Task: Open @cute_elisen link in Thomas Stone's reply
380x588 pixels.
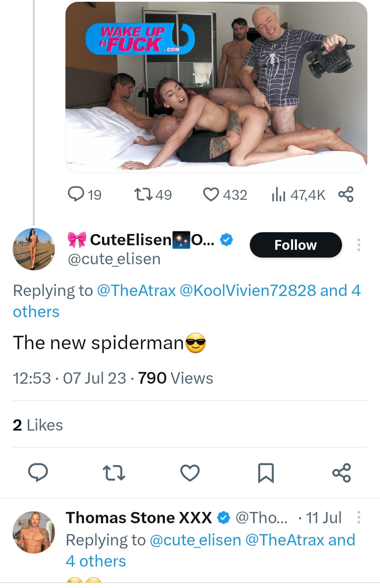Action: [x=195, y=540]
